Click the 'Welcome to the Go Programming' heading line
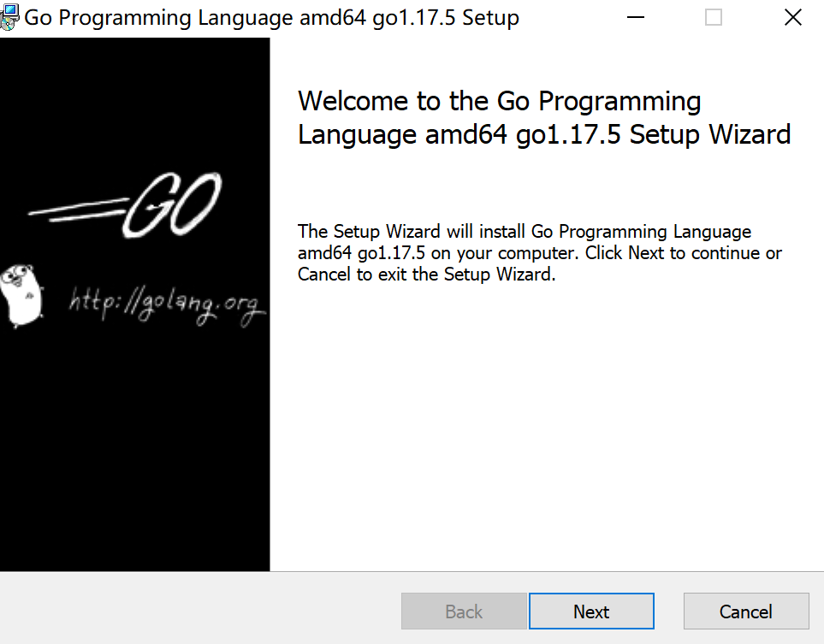Screen dimensions: 824x644 tap(499, 101)
